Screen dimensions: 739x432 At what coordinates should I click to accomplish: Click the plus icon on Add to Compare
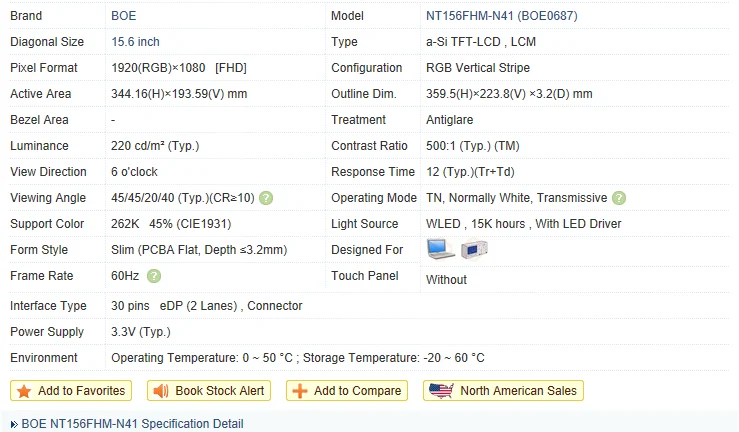[300, 391]
